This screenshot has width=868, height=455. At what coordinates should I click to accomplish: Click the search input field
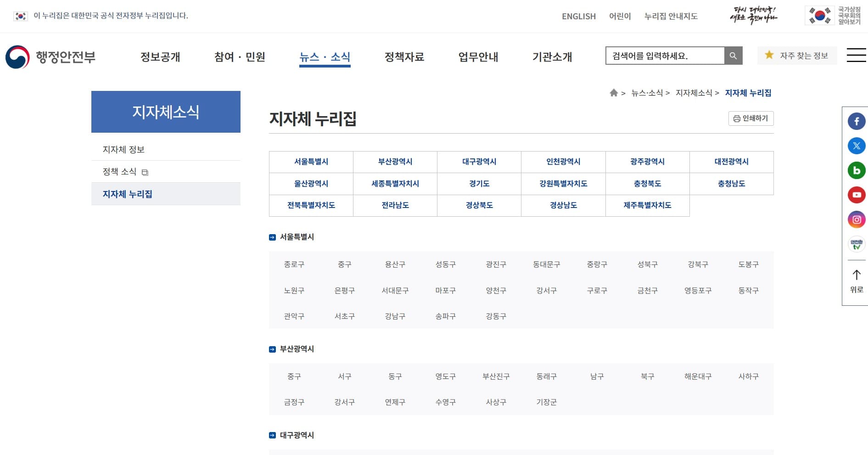click(666, 56)
